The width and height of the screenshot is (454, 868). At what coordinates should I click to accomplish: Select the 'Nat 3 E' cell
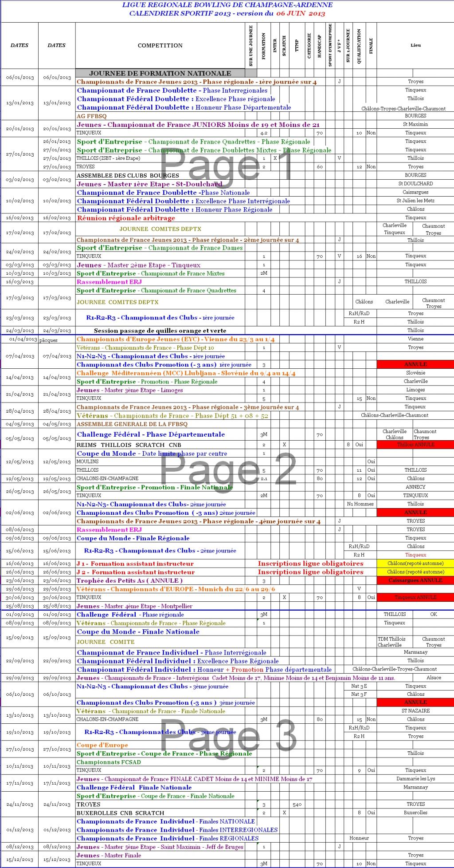point(359,686)
